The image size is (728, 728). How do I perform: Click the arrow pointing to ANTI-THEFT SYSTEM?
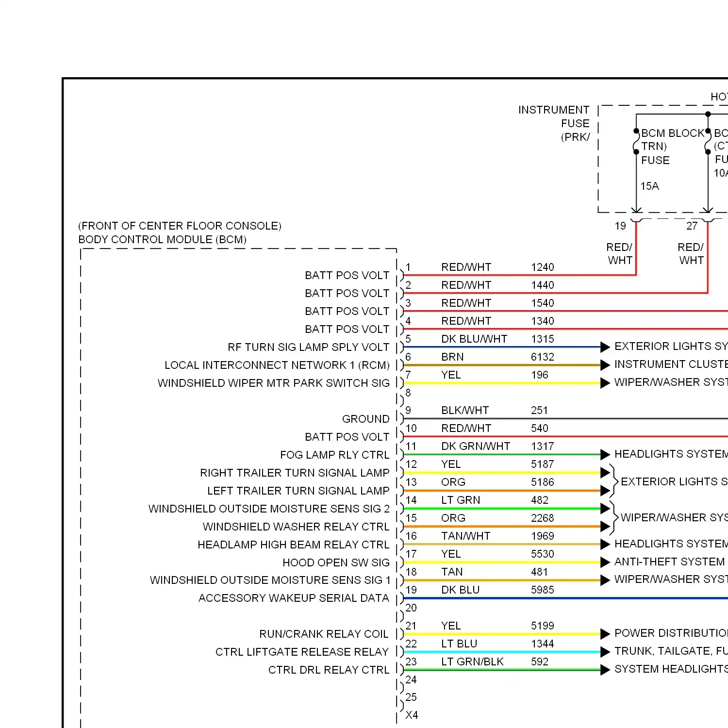coord(605,562)
